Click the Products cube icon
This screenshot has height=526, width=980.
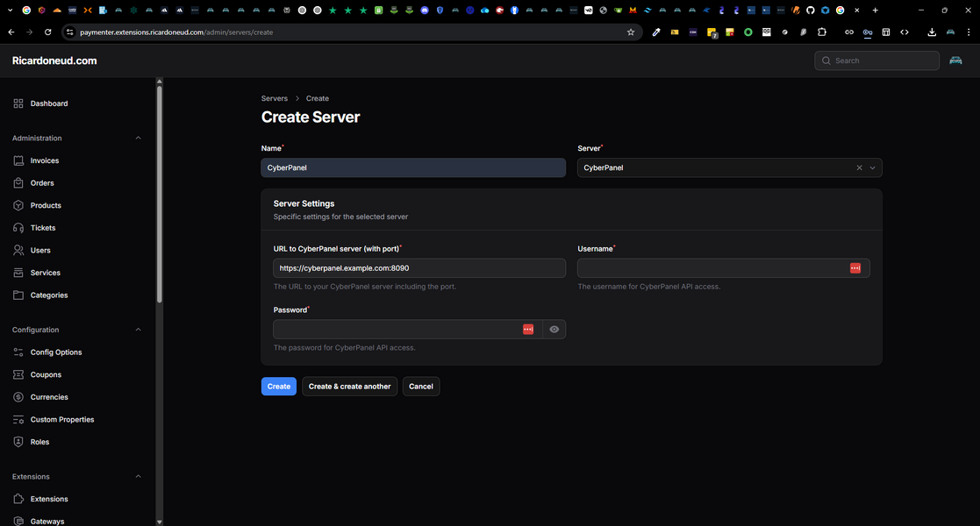tap(18, 205)
